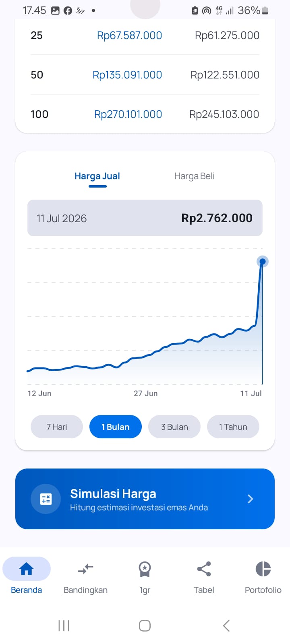
Task: Tap the 11 Jul 2026 price summary box
Action: 145,218
